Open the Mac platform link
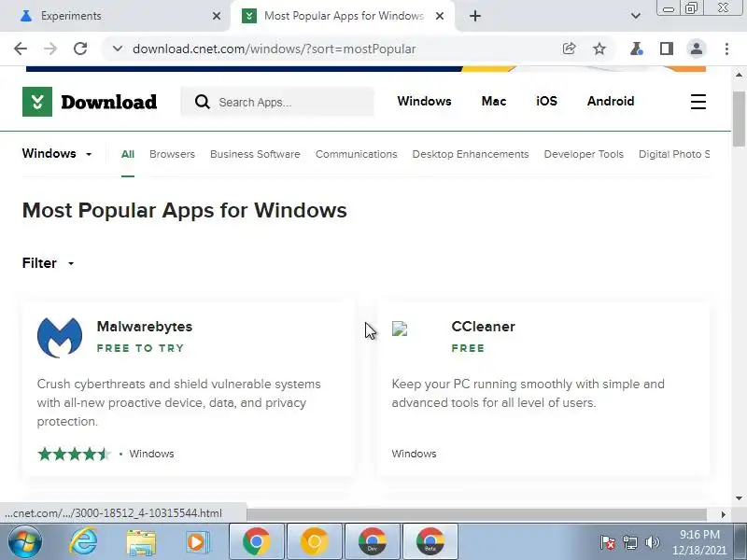The width and height of the screenshot is (747, 560). pos(494,101)
